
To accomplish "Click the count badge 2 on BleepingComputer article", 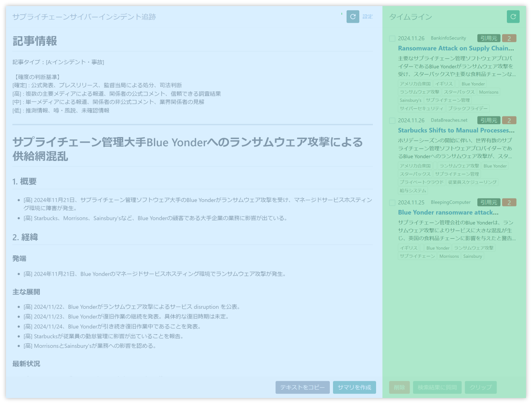I will pyautogui.click(x=509, y=202).
